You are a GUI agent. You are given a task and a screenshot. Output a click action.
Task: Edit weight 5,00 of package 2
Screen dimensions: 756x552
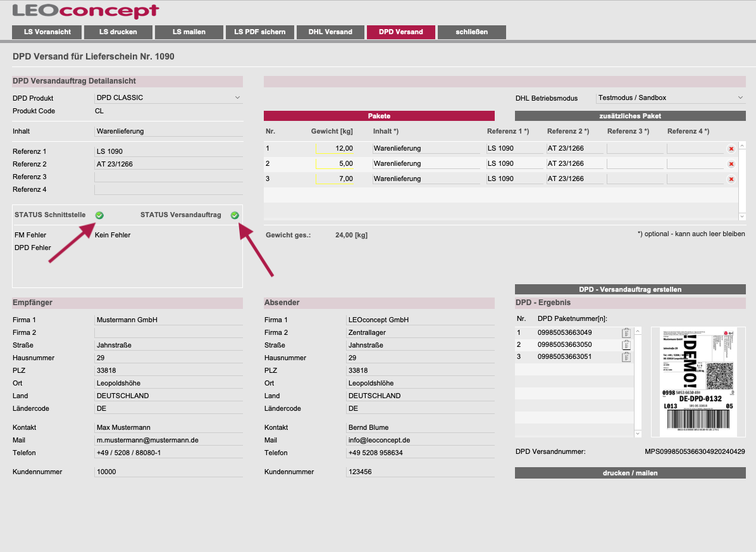[335, 163]
